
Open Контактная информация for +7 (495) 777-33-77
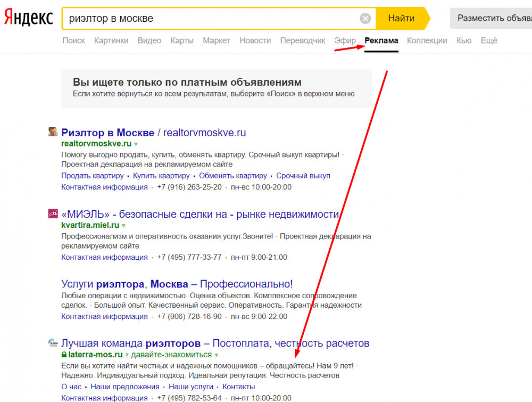tap(104, 257)
